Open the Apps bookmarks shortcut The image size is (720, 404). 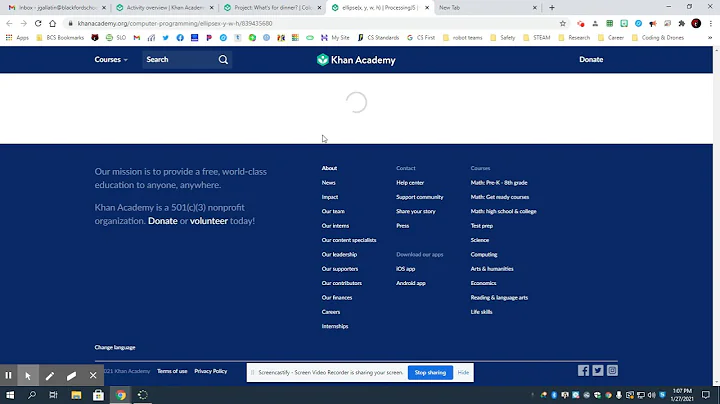(17, 38)
